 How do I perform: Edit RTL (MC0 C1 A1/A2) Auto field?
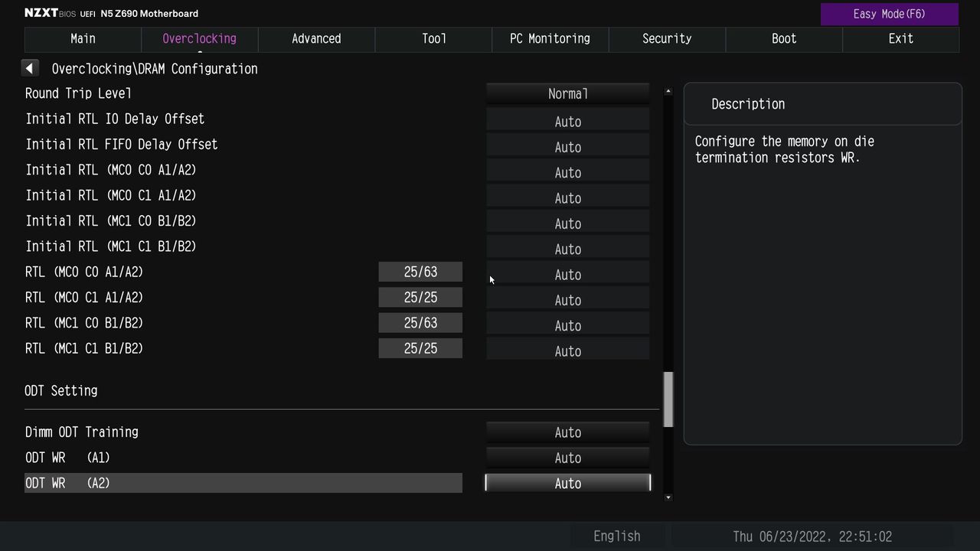tap(568, 298)
